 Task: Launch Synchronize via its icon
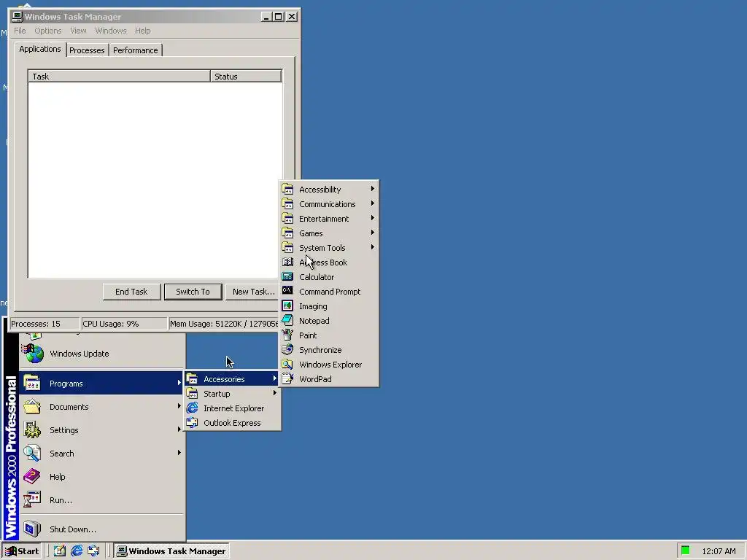[x=287, y=349]
